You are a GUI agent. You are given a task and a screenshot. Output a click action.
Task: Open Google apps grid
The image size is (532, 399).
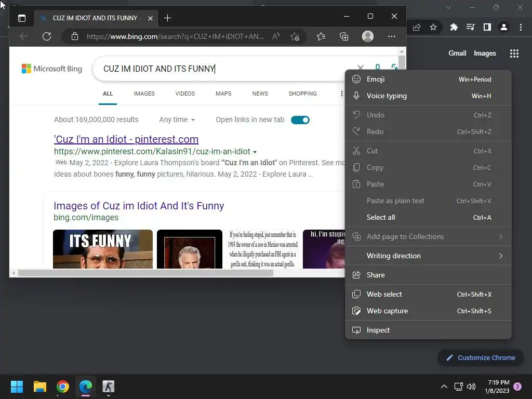(x=514, y=54)
